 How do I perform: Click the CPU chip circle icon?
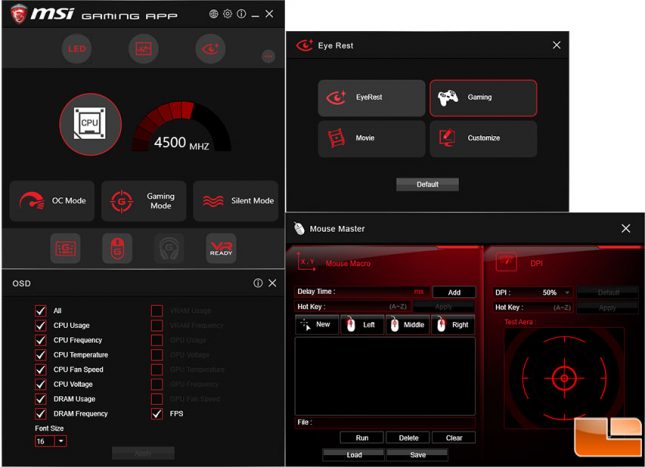[90, 124]
